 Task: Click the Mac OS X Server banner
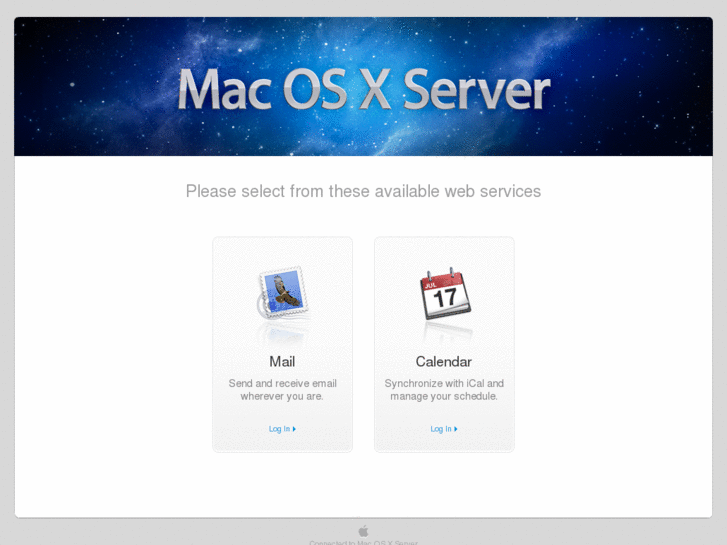364,86
